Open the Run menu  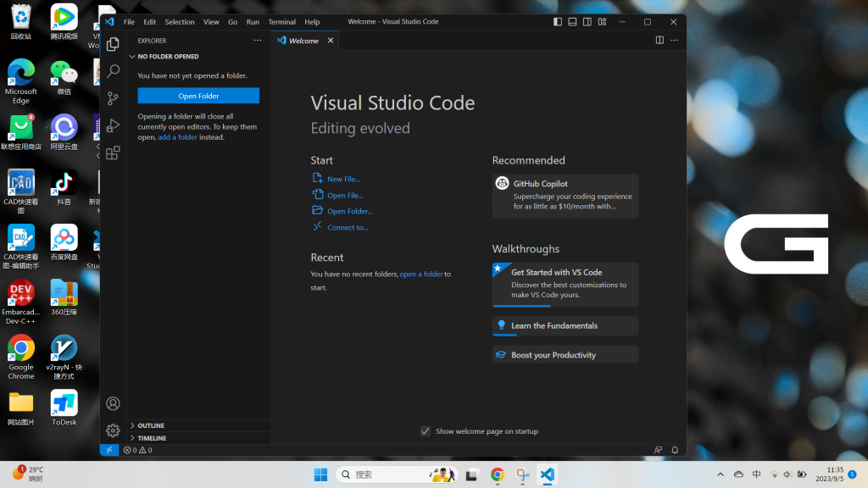tap(253, 21)
